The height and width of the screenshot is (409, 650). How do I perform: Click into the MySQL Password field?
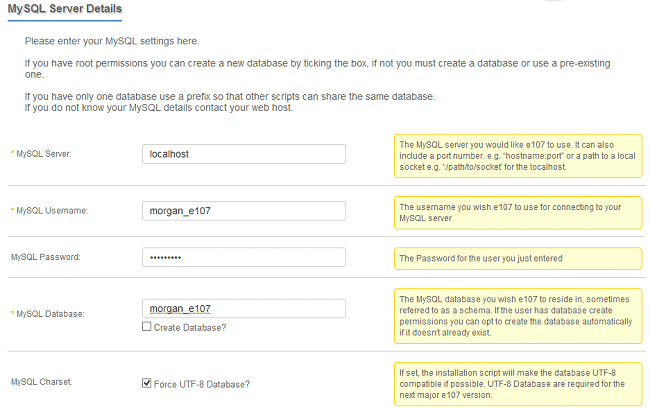pyautogui.click(x=244, y=257)
